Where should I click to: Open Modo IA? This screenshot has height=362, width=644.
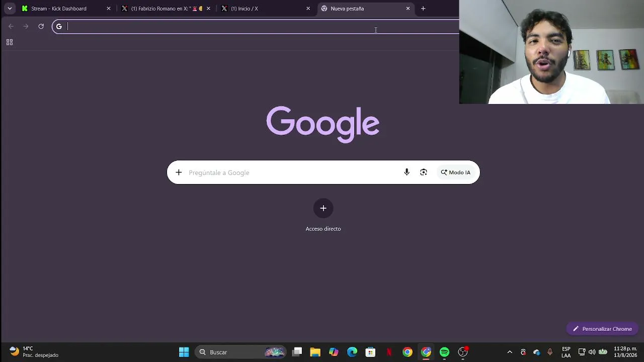point(456,172)
